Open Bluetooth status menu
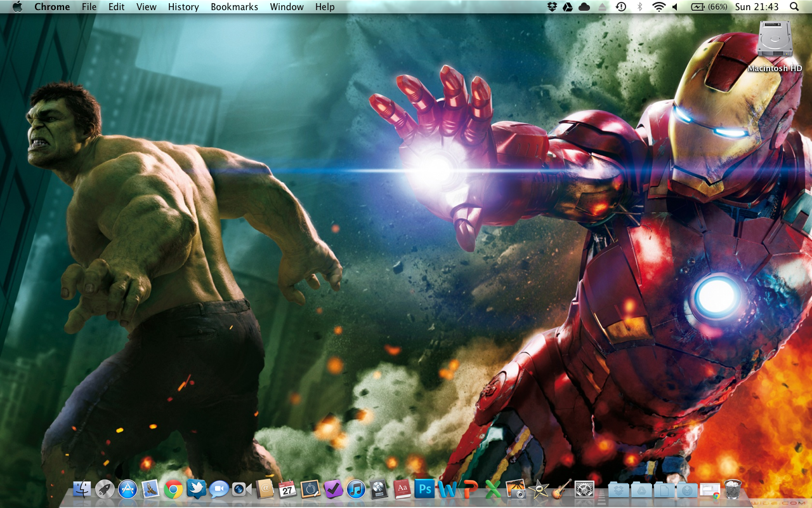This screenshot has width=812, height=508. (640, 7)
